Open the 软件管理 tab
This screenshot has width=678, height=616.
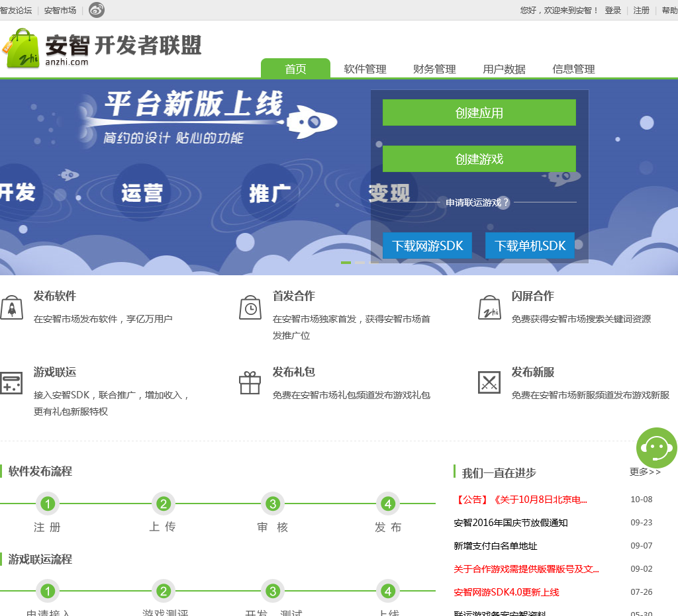[x=365, y=69]
